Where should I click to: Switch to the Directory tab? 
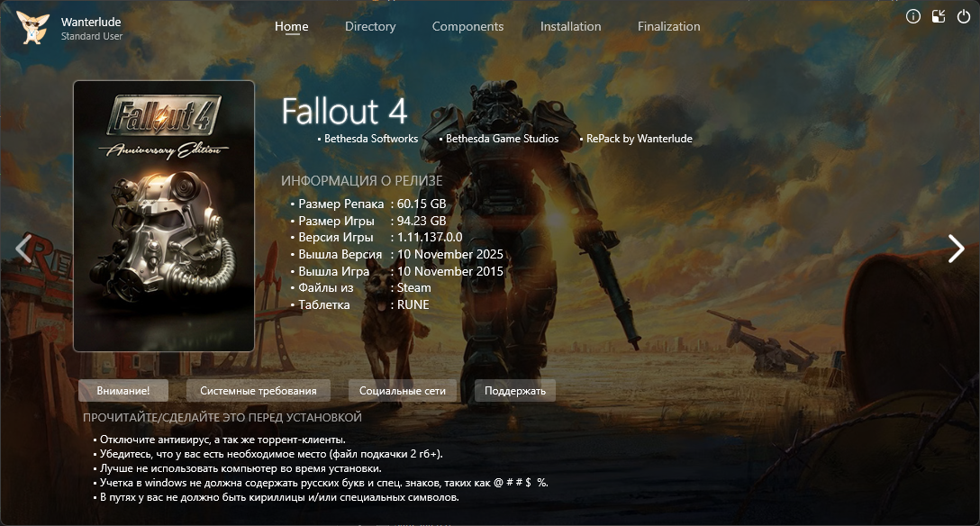[x=370, y=26]
